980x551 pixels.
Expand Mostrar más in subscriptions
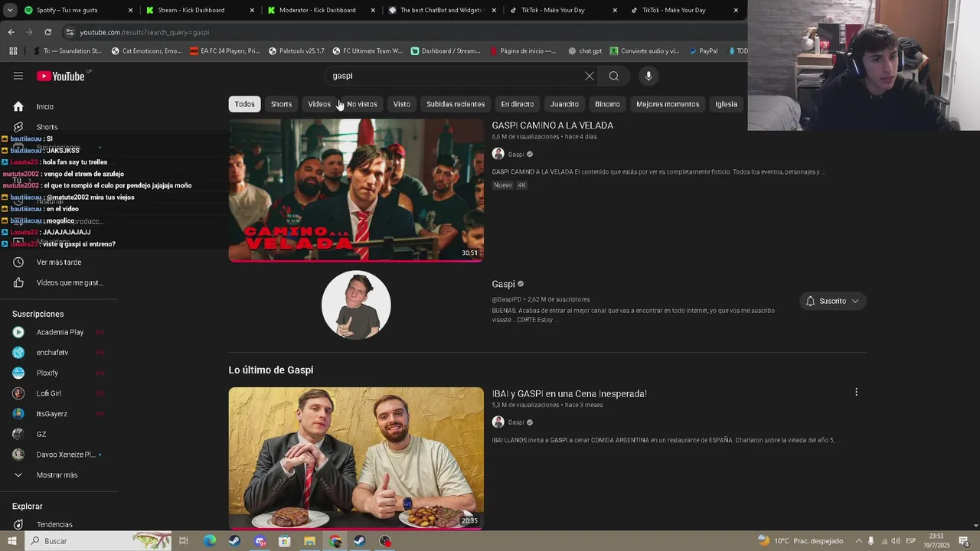60,474
